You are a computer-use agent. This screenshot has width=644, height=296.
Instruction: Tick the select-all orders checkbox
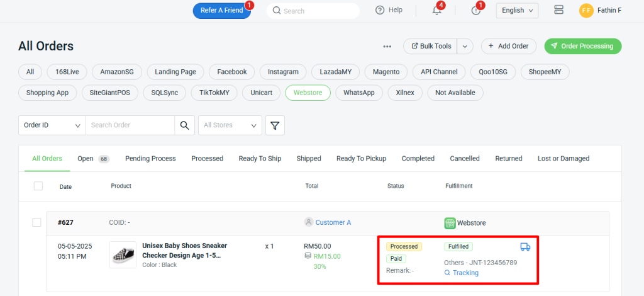click(x=38, y=186)
